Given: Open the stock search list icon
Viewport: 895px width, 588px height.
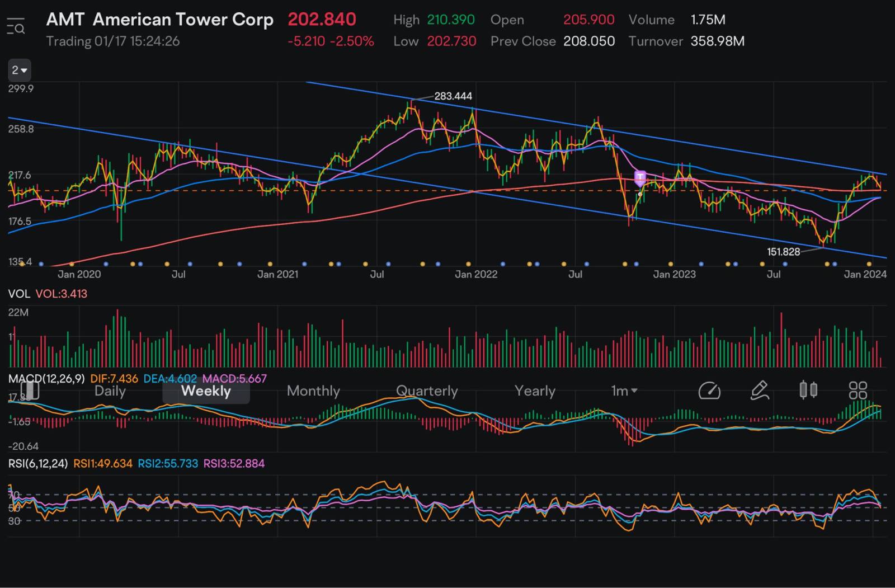Looking at the screenshot, I should [16, 26].
